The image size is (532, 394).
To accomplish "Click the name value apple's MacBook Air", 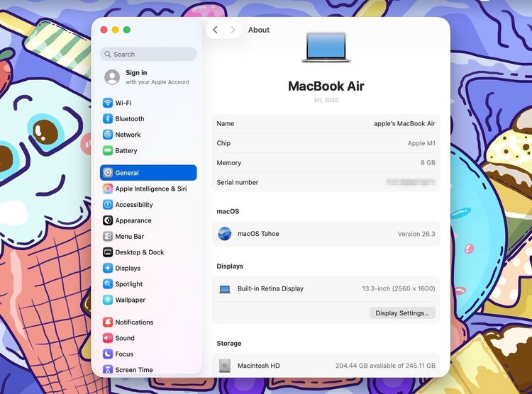I will 404,124.
